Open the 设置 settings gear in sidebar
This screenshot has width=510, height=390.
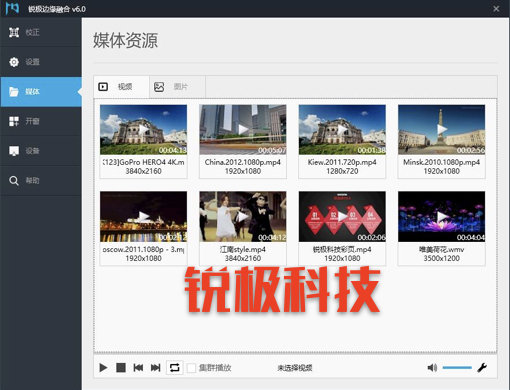pos(41,62)
